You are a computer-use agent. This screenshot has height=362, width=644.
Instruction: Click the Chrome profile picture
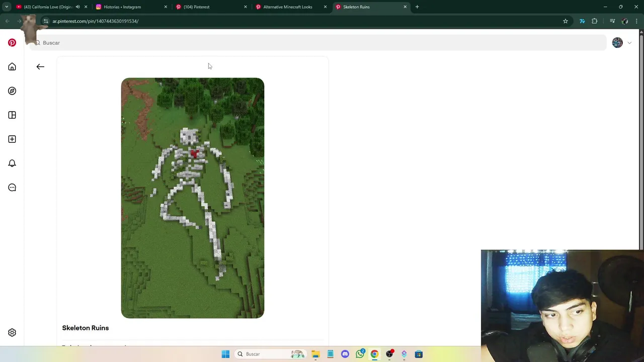coord(625,21)
